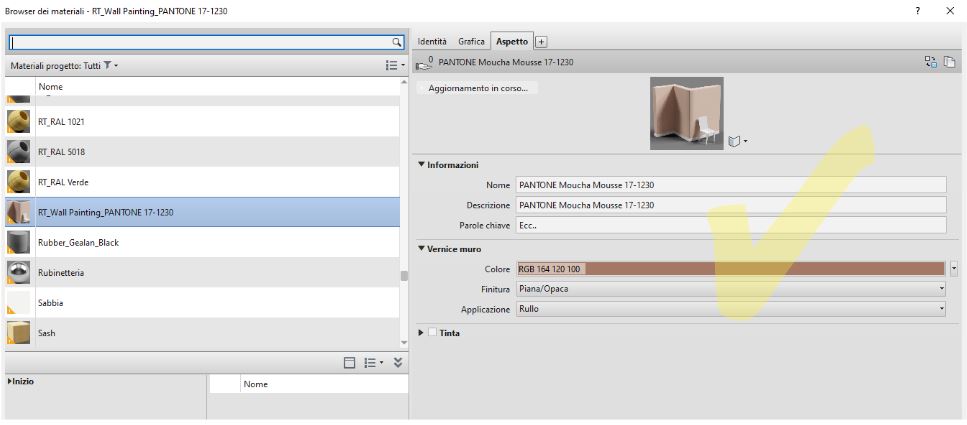The image size is (967, 425).
Task: Open the Applicazione dropdown
Action: click(x=731, y=309)
